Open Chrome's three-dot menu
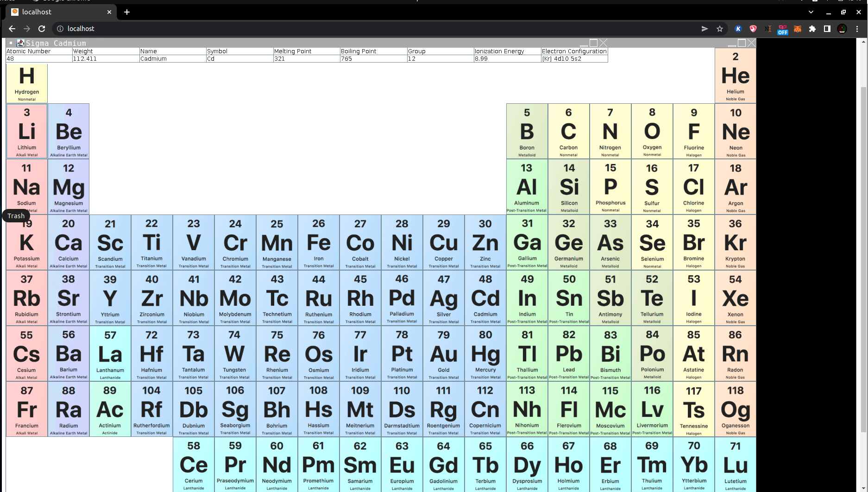The height and width of the screenshot is (492, 868). 857,29
